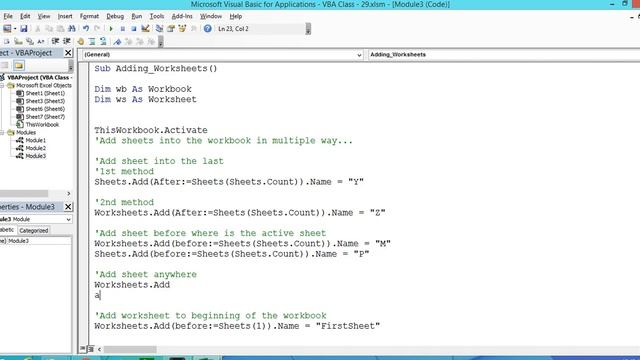Screen dimensions: 640x360
Task: Open the View menu
Action: 44,16
